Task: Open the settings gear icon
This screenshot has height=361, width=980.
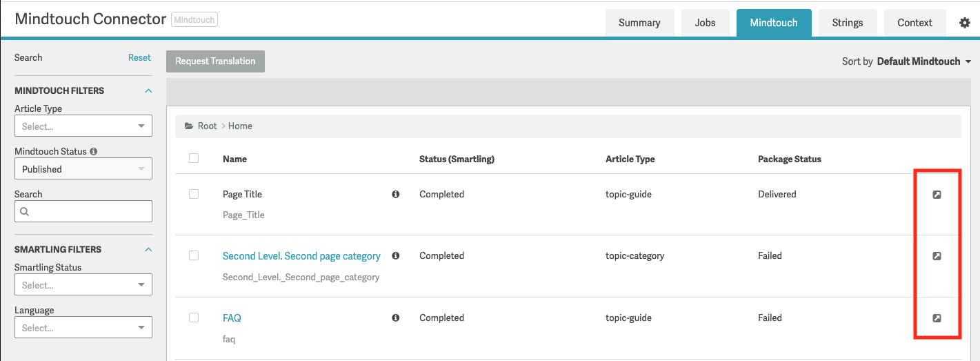Action: pos(965,23)
